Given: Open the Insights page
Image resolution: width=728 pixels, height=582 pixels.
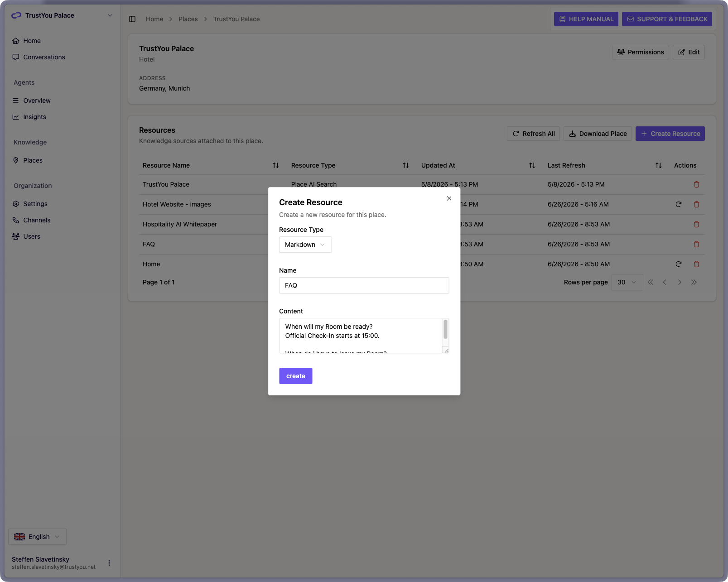Looking at the screenshot, I should (x=34, y=117).
